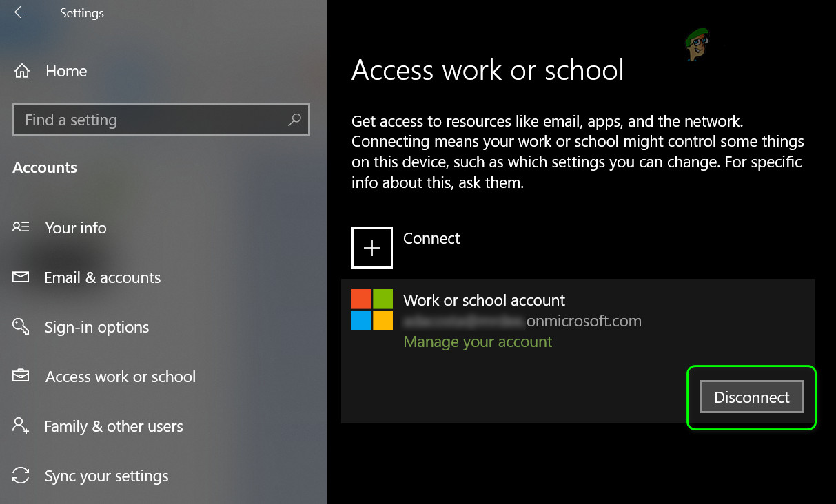
Task: Focus the Find a setting search box
Action: coord(161,120)
